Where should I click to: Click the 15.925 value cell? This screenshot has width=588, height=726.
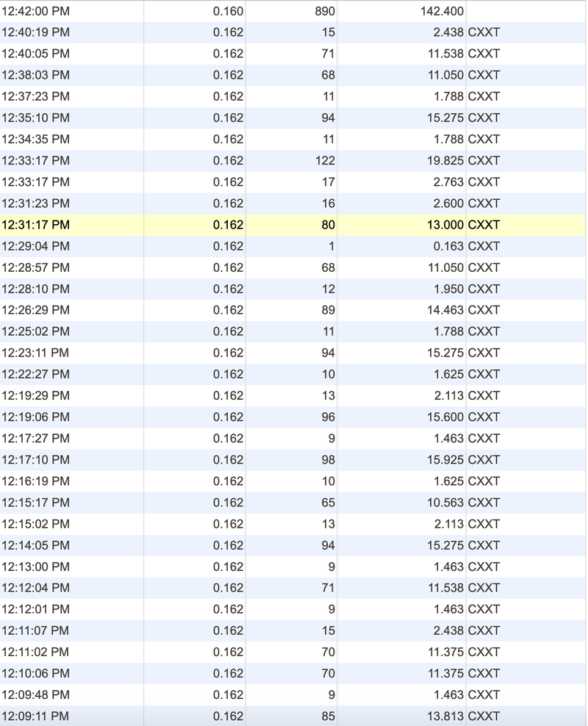445,459
